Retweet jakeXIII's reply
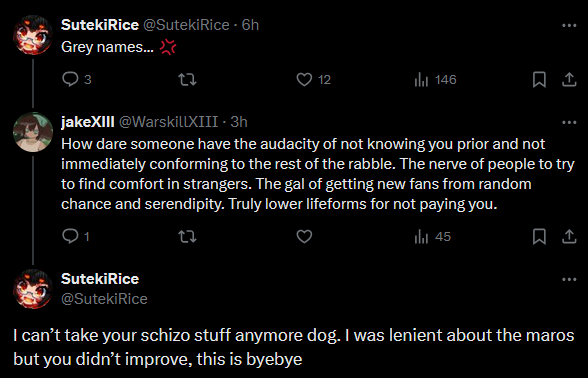588x378 pixels. (187, 237)
